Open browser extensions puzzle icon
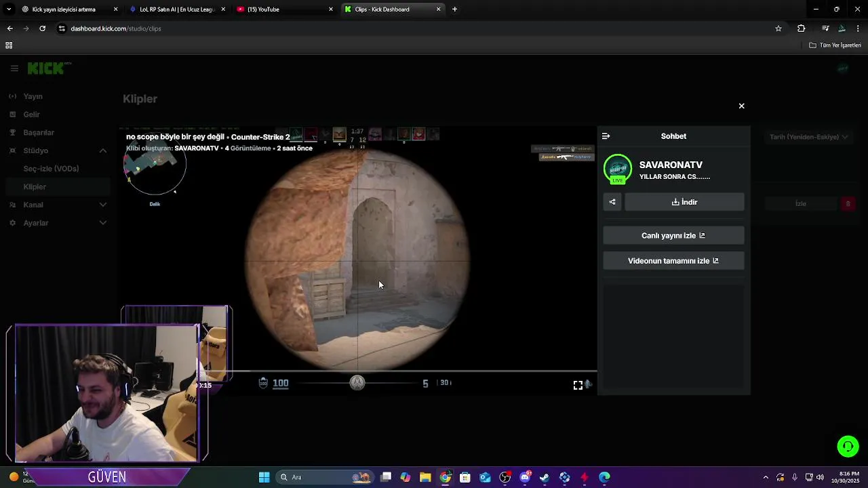This screenshot has width=868, height=488. 801,28
